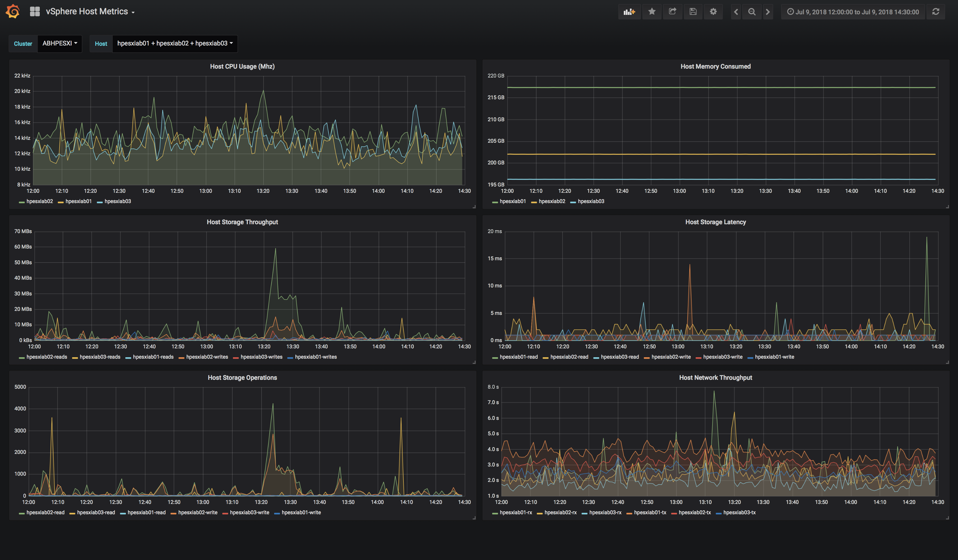This screenshot has width=958, height=560.
Task: Open the Host CPU Usage panel title menu
Action: tap(242, 66)
